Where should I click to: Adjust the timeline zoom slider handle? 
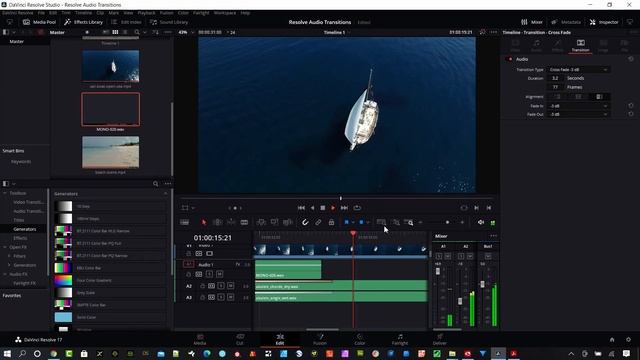[x=447, y=222]
